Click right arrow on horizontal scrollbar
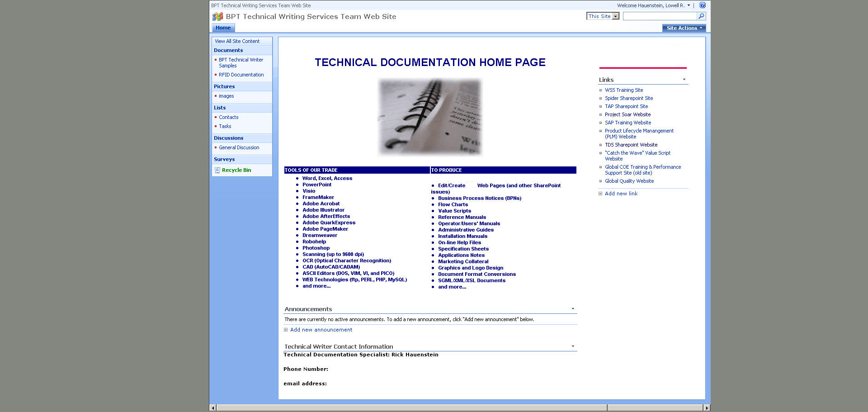The width and height of the screenshot is (868, 412). point(707,408)
